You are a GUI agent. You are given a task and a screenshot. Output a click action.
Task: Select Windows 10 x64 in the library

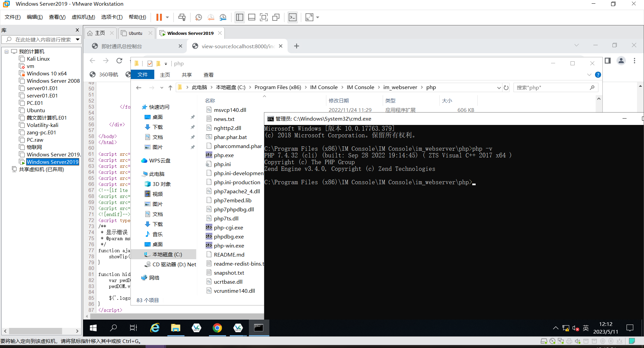(x=47, y=74)
